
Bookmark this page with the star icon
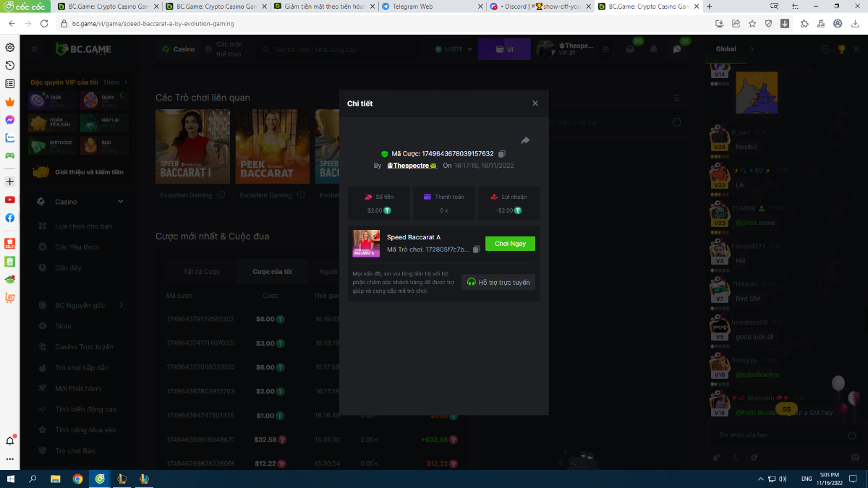click(752, 23)
